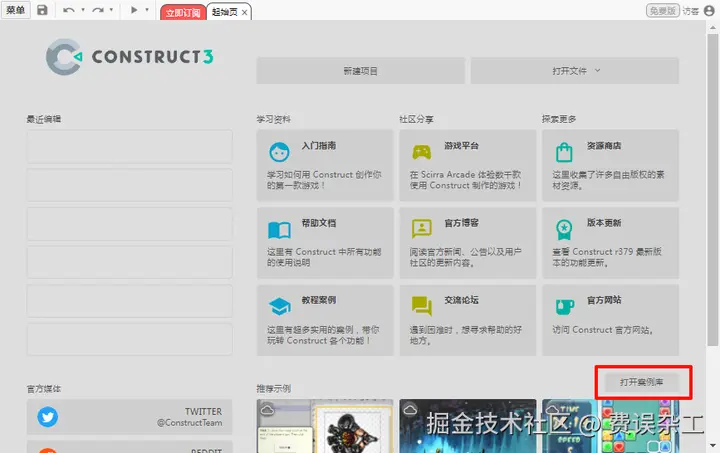Expand the undo history dropdown arrow

point(83,10)
